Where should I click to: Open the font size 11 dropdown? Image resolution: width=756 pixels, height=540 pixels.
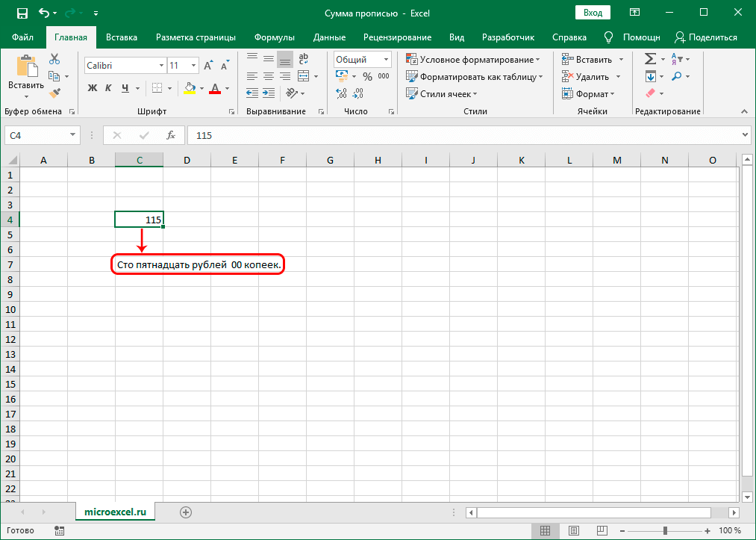[193, 66]
